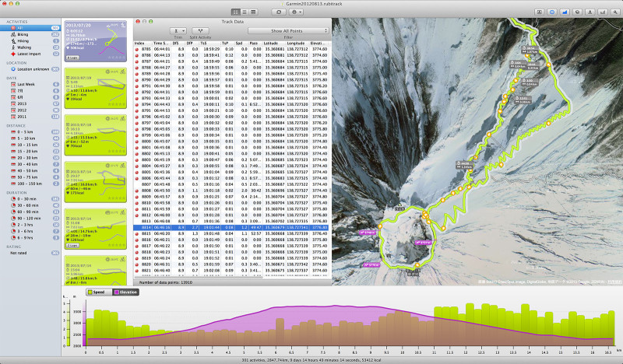Click the wrench settings icon at top right
623x364 pixels.
[x=615, y=13]
